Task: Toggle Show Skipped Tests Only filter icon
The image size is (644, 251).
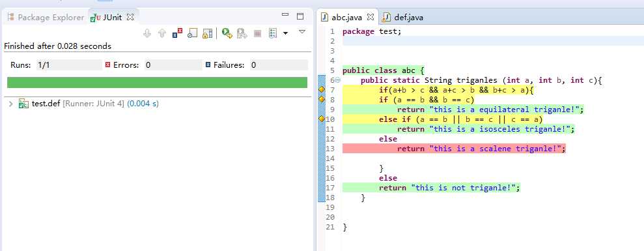Action: click(x=193, y=33)
